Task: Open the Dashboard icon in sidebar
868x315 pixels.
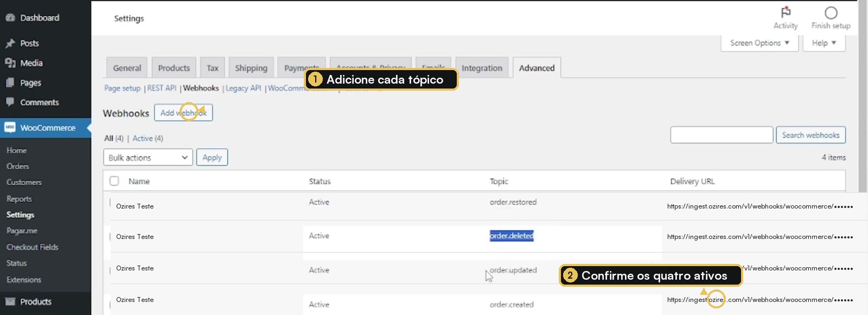Action: pos(10,18)
